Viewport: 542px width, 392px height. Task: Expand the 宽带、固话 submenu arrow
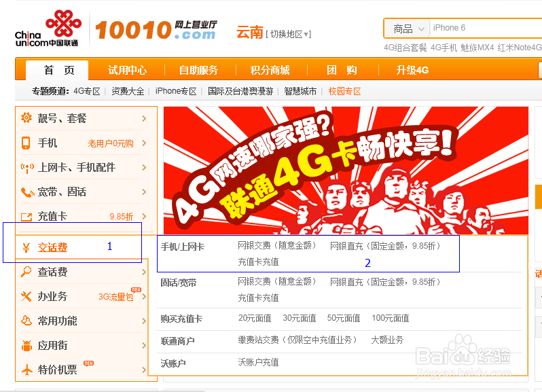click(144, 192)
